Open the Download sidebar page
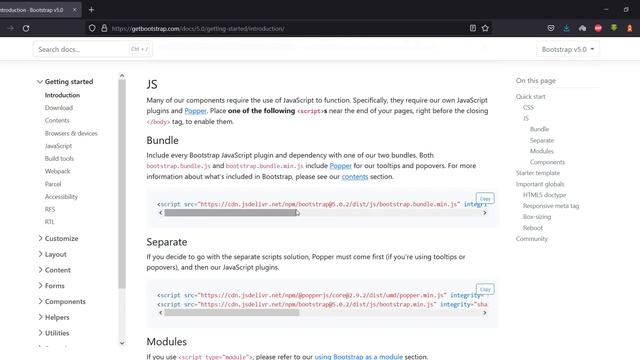 tap(59, 108)
